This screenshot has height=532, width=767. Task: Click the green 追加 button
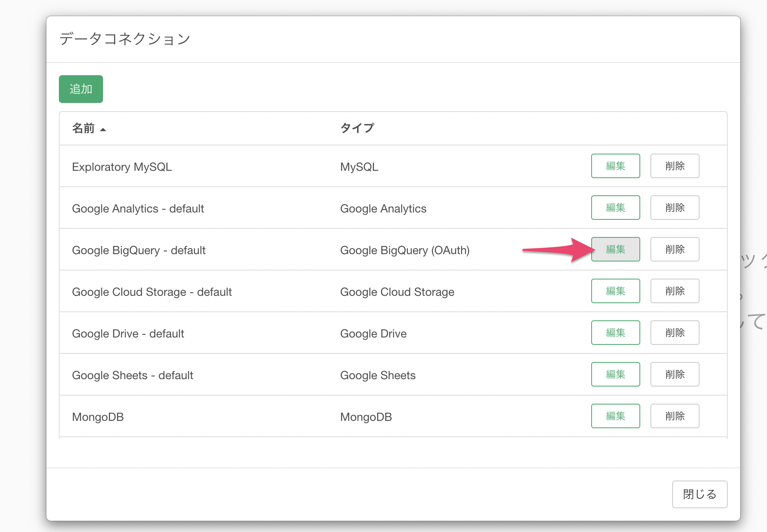(81, 89)
